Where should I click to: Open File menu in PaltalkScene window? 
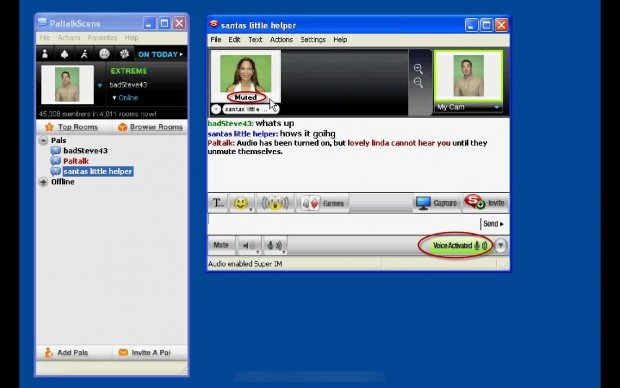coord(45,38)
